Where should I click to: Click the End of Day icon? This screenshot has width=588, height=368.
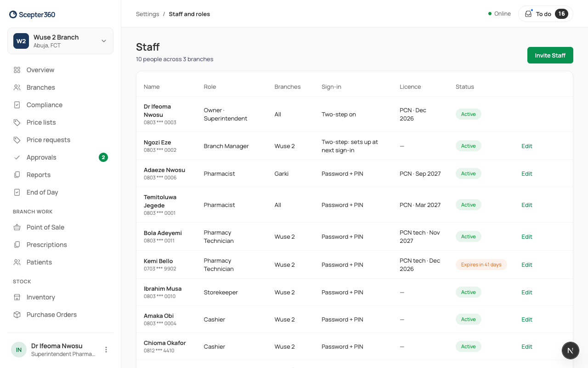tap(17, 192)
